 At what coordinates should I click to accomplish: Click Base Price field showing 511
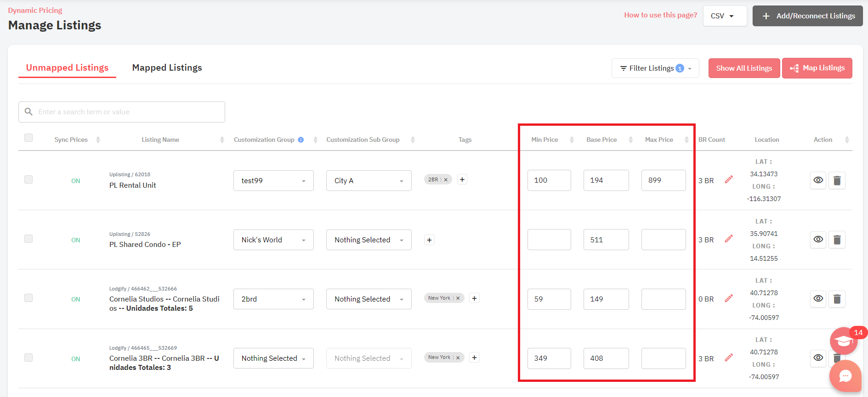(x=606, y=240)
